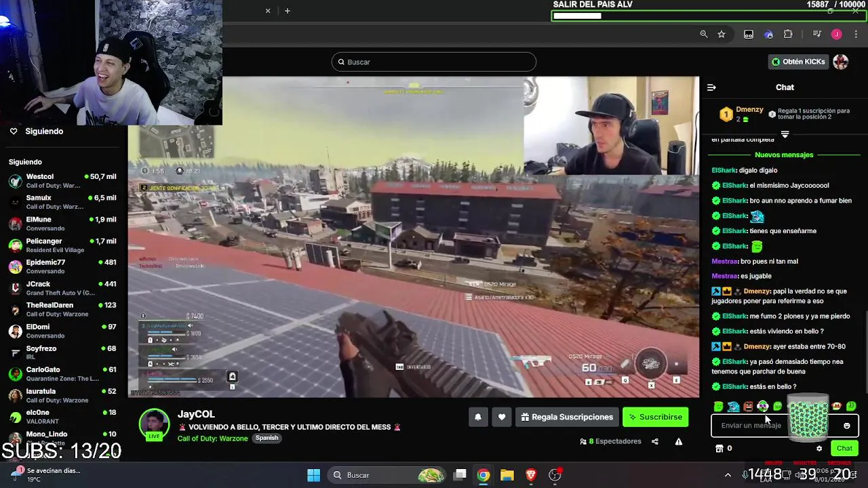Click the stream video player
Image resolution: width=868 pixels, height=488 pixels.
click(x=414, y=237)
